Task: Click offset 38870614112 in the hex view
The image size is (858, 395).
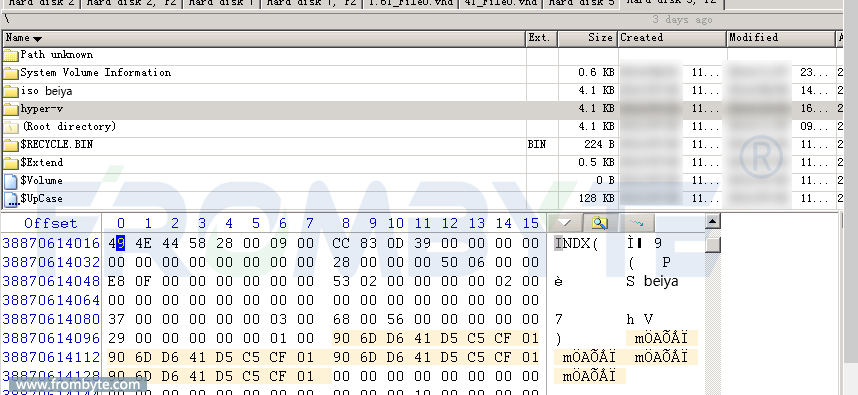Action: [x=51, y=357]
